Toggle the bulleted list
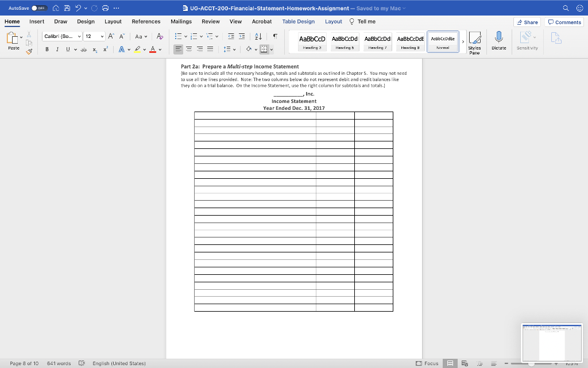The width and height of the screenshot is (588, 368). pos(179,36)
